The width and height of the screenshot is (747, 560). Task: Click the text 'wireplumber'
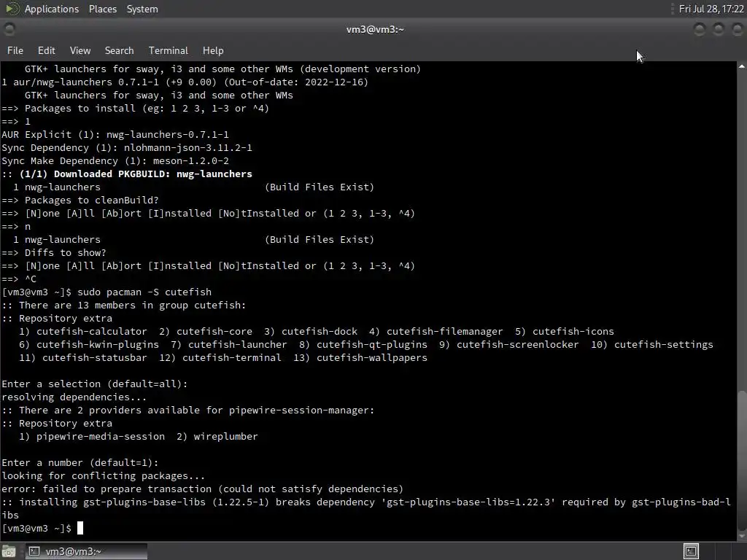coord(225,436)
